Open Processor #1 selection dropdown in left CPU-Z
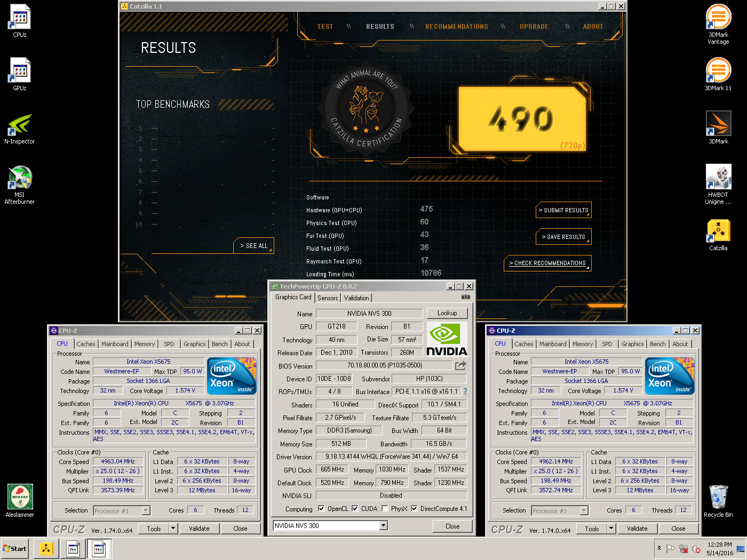The image size is (747, 560). pos(146,510)
